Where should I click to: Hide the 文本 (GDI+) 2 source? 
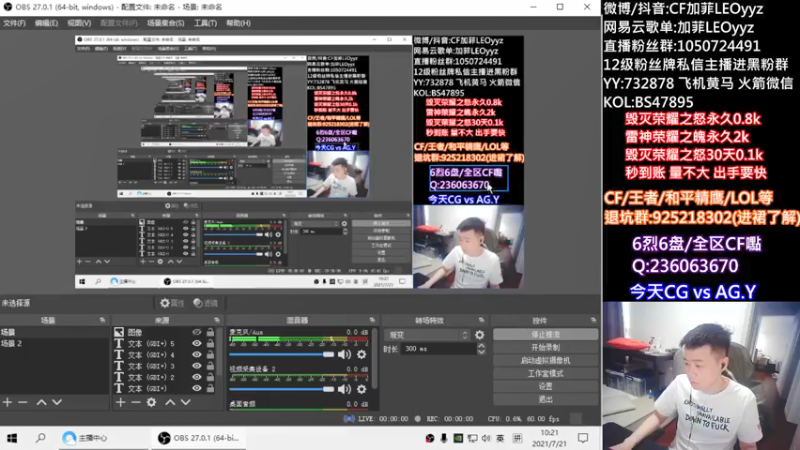[196, 377]
